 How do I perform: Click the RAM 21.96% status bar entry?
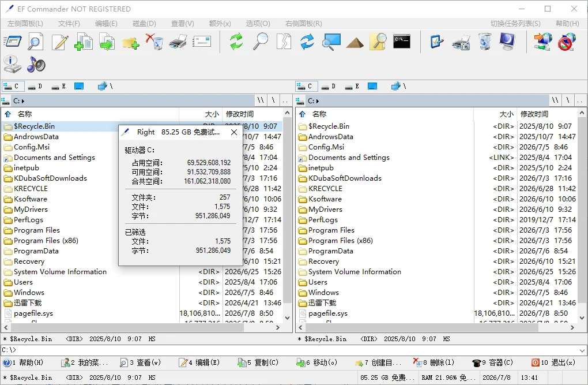448,377
